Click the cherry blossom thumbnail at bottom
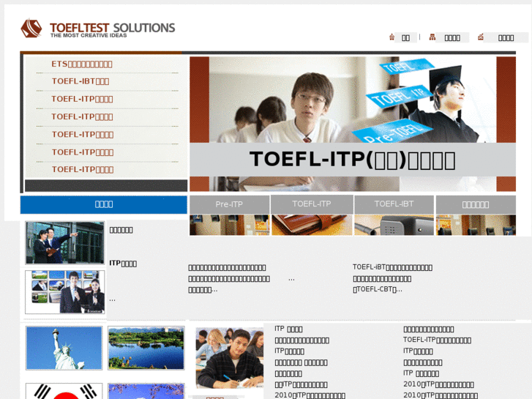The height and width of the screenshot is (399, 532). [146, 391]
